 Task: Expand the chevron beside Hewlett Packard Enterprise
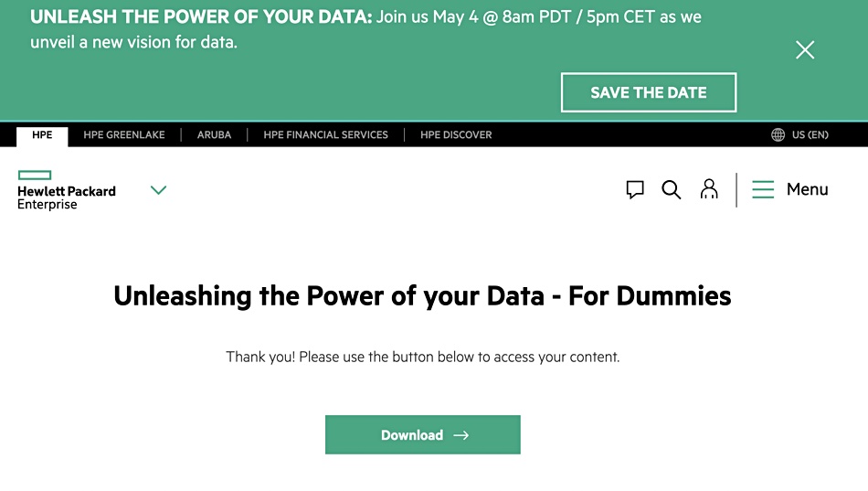pyautogui.click(x=158, y=190)
